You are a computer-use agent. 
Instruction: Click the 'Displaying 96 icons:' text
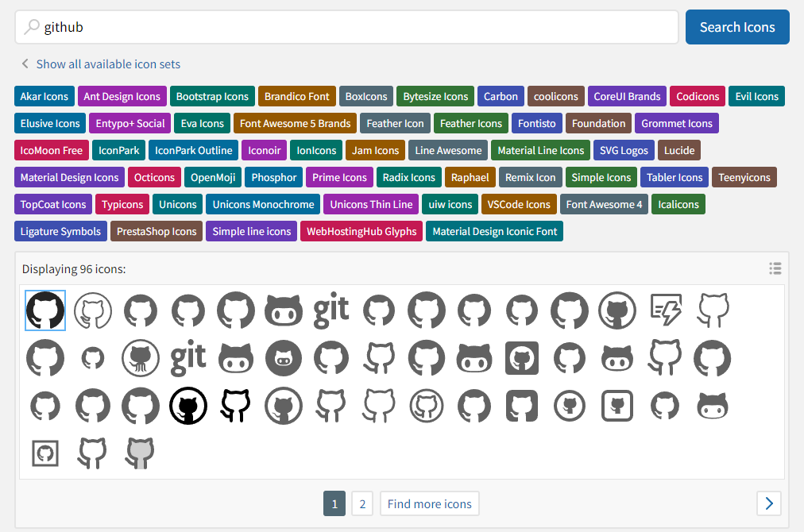(74, 268)
